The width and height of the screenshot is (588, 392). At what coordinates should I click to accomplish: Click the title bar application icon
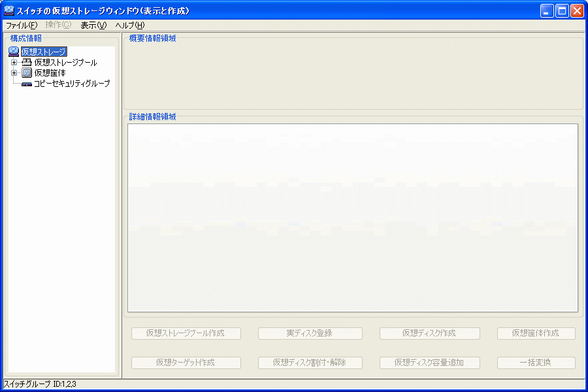coord(9,10)
